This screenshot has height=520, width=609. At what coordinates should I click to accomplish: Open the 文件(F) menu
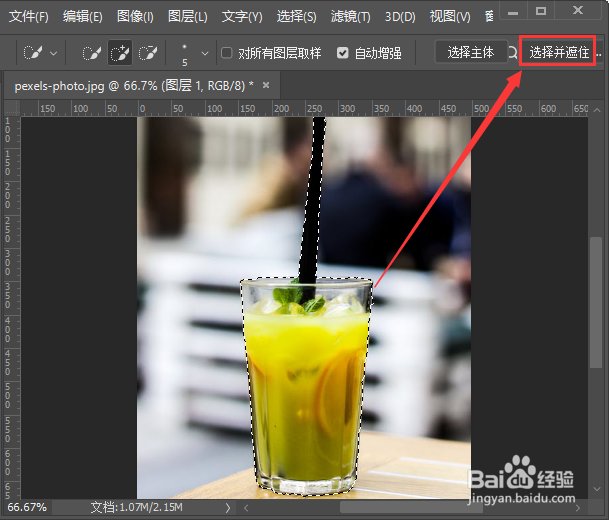click(x=28, y=17)
